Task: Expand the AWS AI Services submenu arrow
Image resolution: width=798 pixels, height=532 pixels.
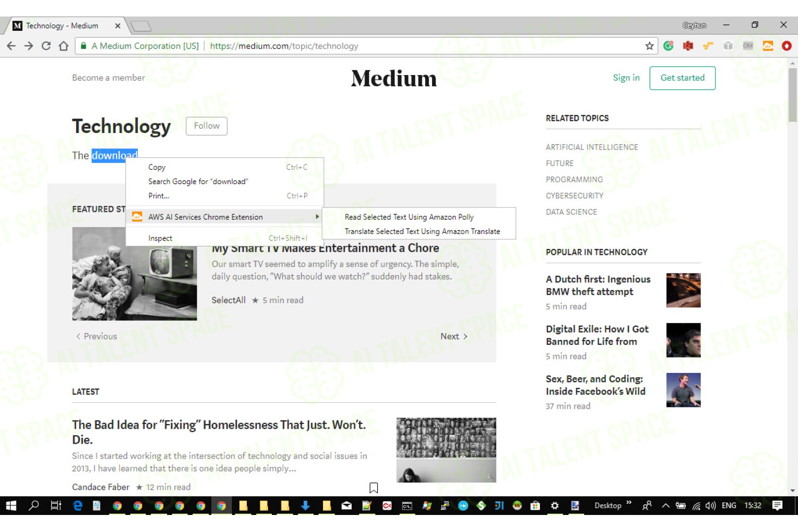Action: [317, 217]
